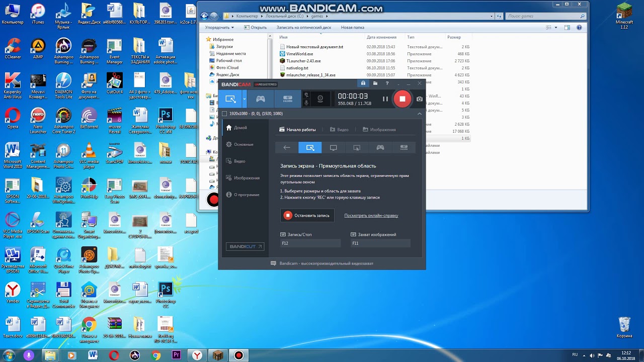Viewport: 644px width, 362px height.
Task: Expand the Explorer address bar history dropdown
Action: pyautogui.click(x=492, y=16)
